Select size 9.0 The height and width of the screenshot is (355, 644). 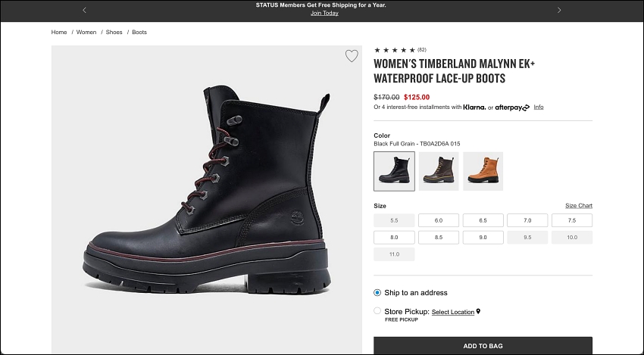click(x=483, y=237)
